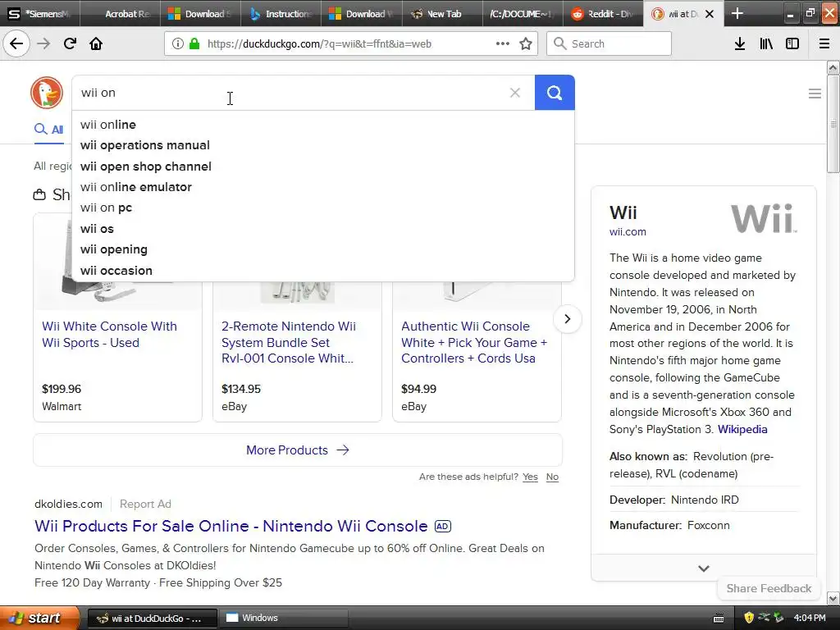Reload the current page

(70, 43)
